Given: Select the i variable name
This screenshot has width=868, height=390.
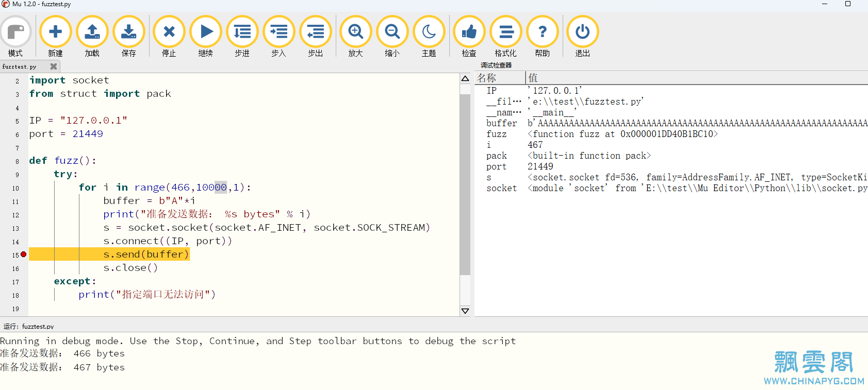Looking at the screenshot, I should pos(488,145).
